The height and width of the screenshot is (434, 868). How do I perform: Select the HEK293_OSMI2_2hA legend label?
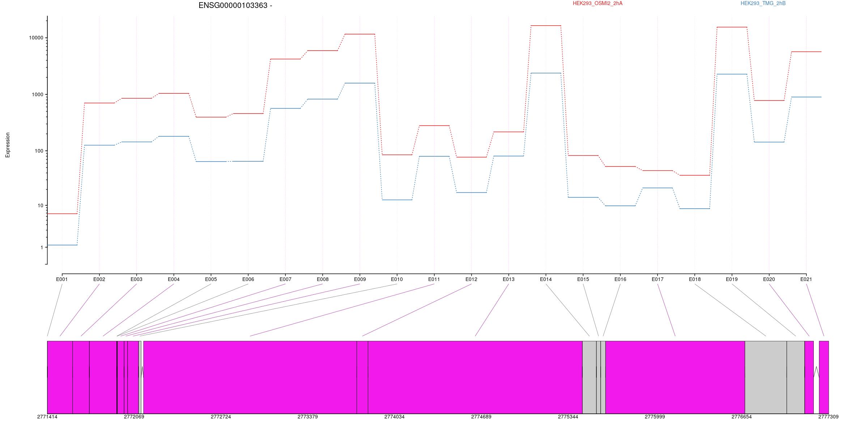pos(598,3)
